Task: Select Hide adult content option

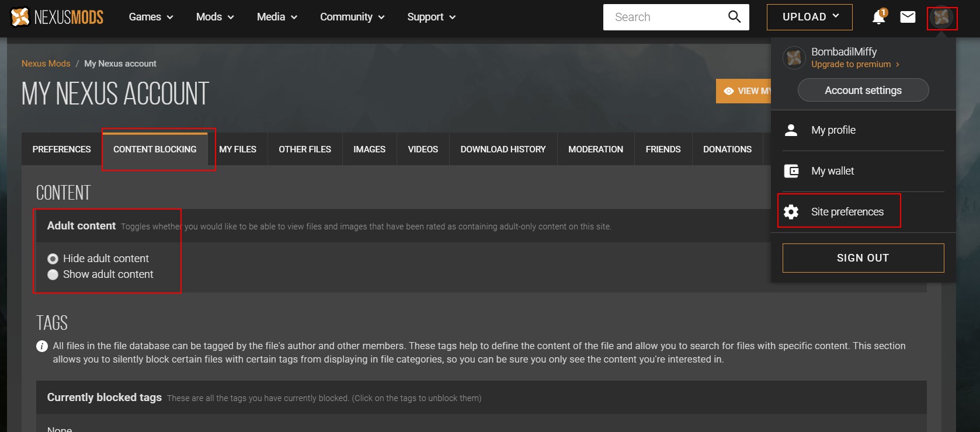Action: [x=53, y=259]
